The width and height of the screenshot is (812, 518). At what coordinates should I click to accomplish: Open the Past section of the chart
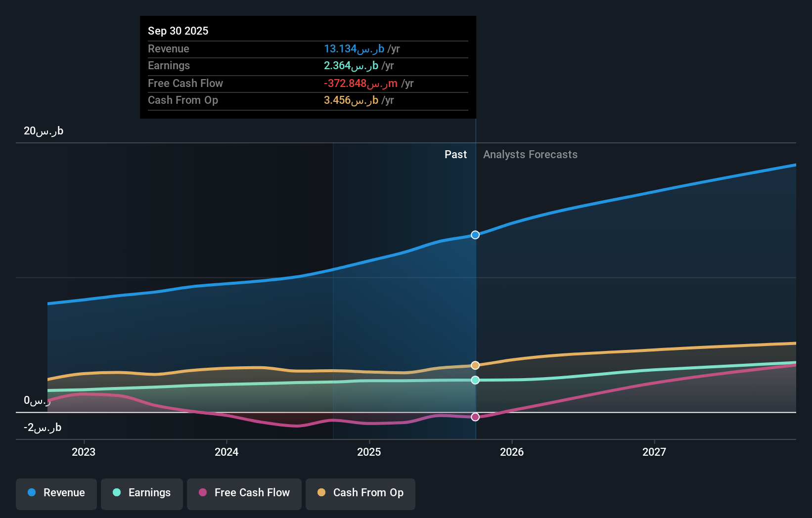point(455,154)
